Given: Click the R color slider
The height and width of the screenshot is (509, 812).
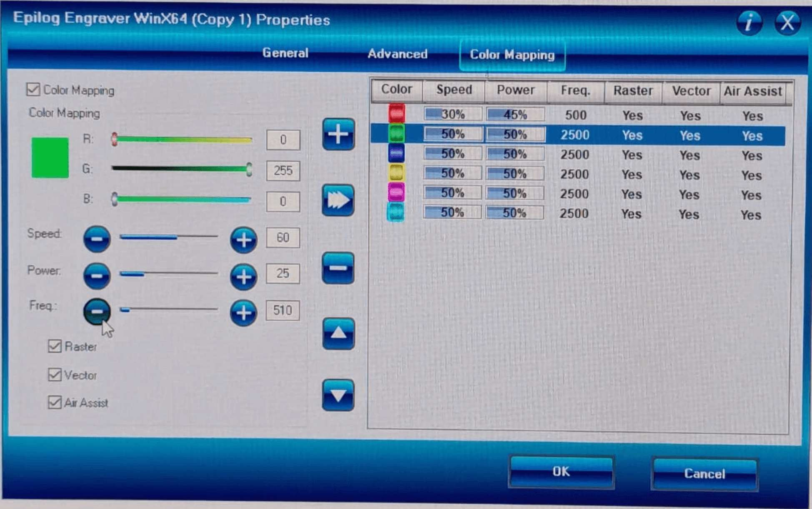Looking at the screenshot, I should 182,140.
